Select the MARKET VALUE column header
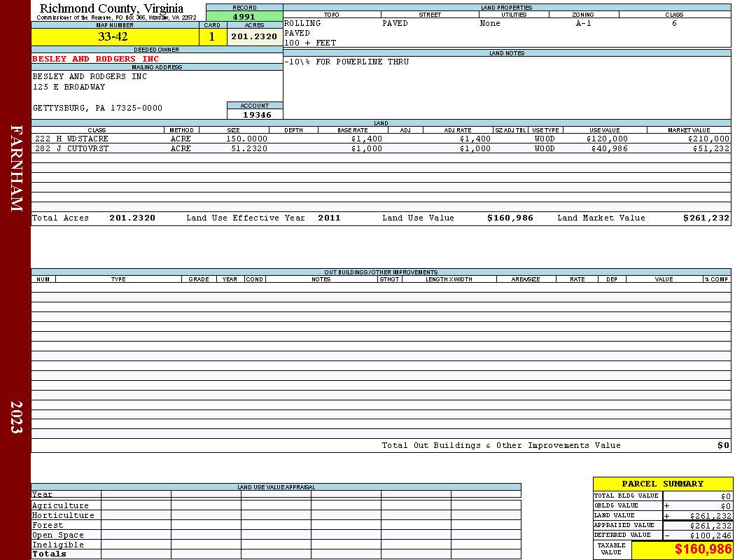Viewport: 735px width, 560px height. [689, 130]
